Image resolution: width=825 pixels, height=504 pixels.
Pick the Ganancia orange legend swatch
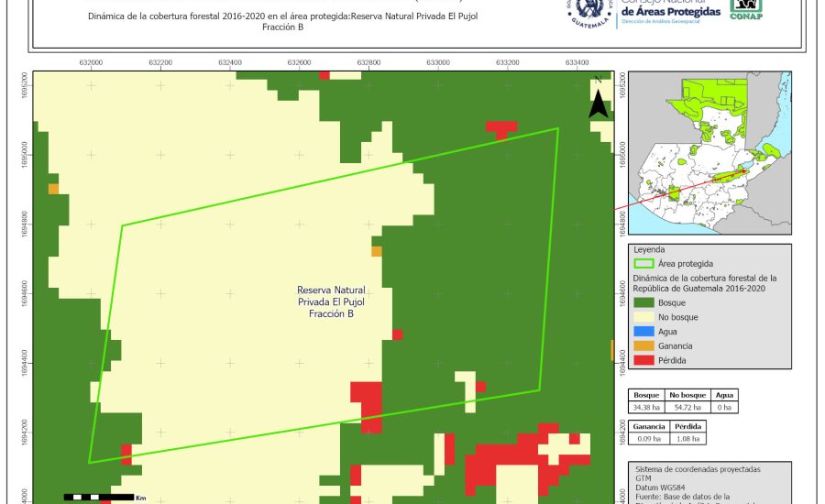(645, 345)
